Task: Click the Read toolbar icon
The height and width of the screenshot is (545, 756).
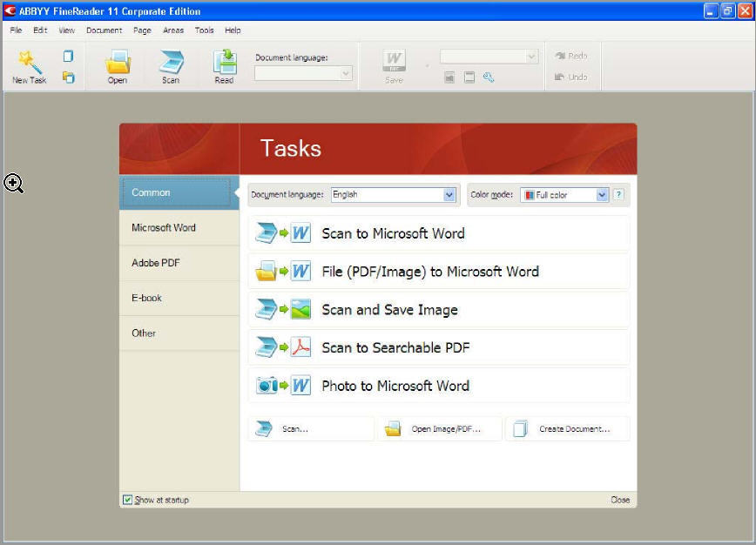Action: 225,62
